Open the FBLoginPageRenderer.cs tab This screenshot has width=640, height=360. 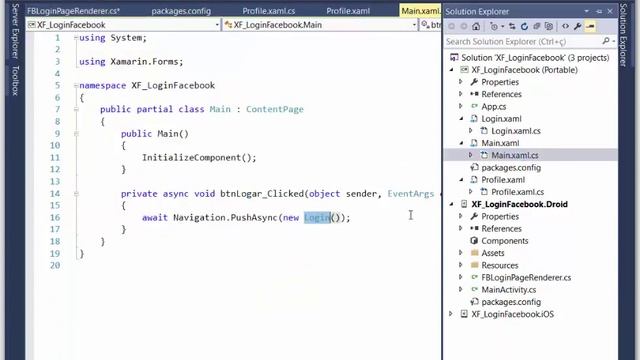pyautogui.click(x=73, y=11)
